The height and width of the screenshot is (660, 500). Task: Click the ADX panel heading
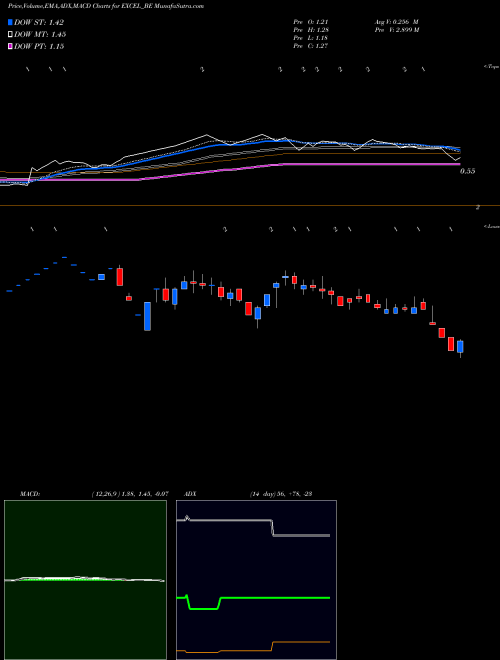click(190, 494)
